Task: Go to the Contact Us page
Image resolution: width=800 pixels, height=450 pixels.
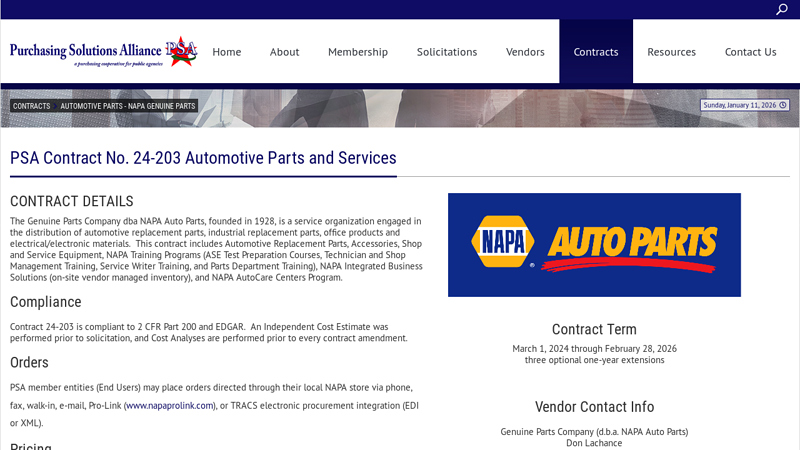Action: click(751, 52)
